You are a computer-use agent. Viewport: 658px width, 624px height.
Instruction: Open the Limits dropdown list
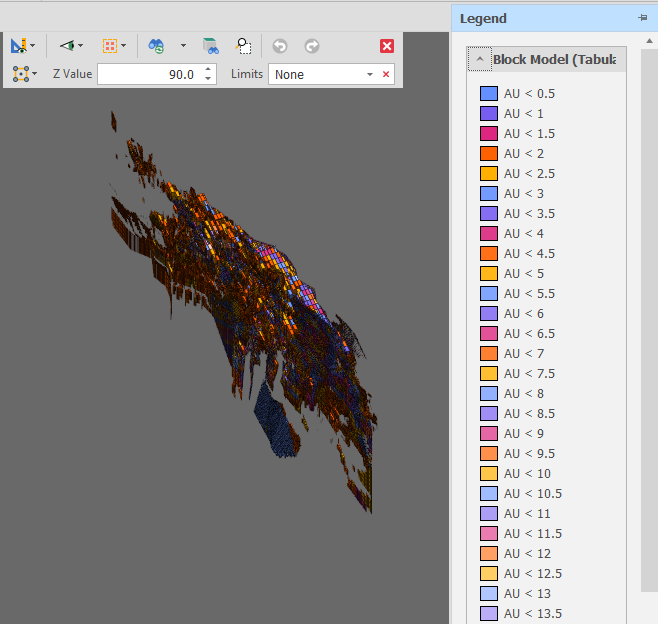(x=369, y=75)
